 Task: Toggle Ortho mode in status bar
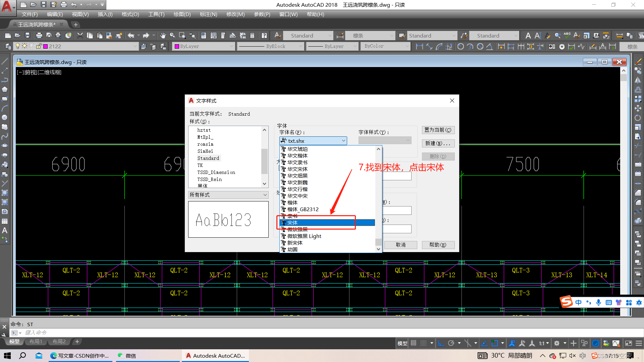coord(441,343)
